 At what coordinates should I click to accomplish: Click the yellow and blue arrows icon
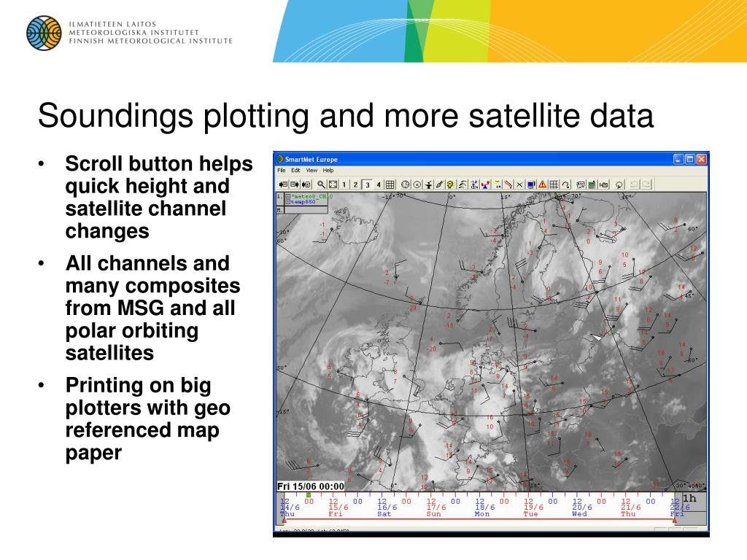coord(498,184)
